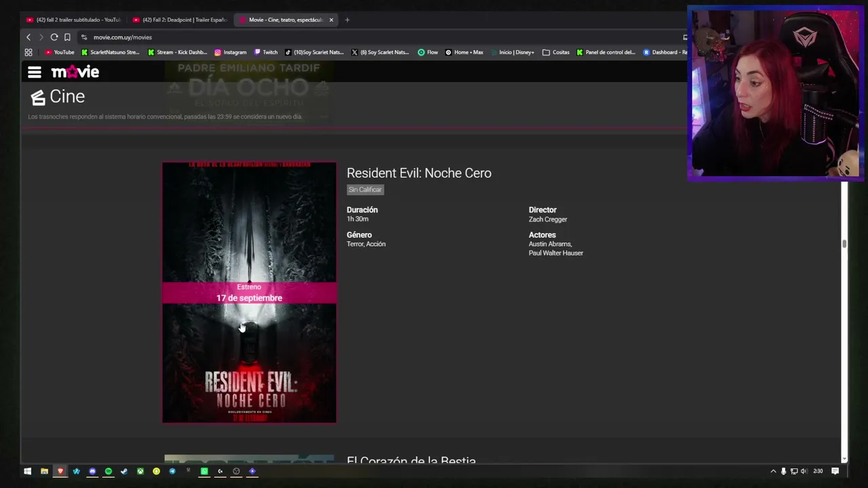Open Steam from the taskbar
This screenshot has width=868, height=488.
[x=124, y=471]
